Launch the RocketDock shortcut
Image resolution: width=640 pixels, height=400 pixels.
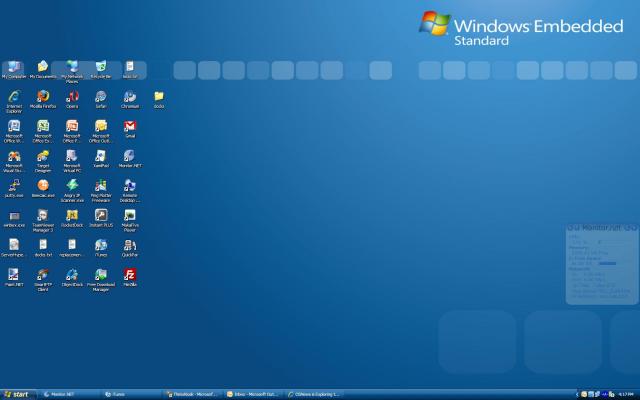point(72,218)
